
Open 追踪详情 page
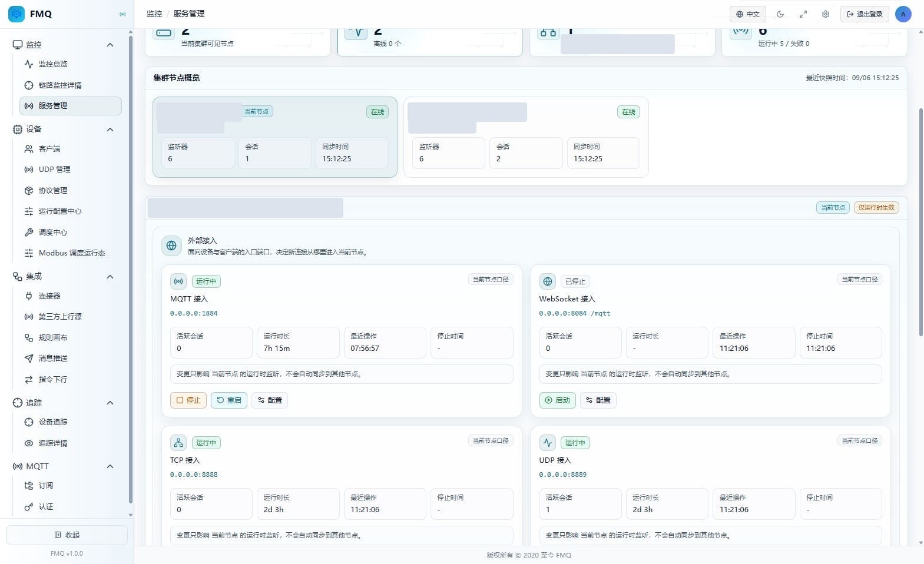[x=71, y=443]
